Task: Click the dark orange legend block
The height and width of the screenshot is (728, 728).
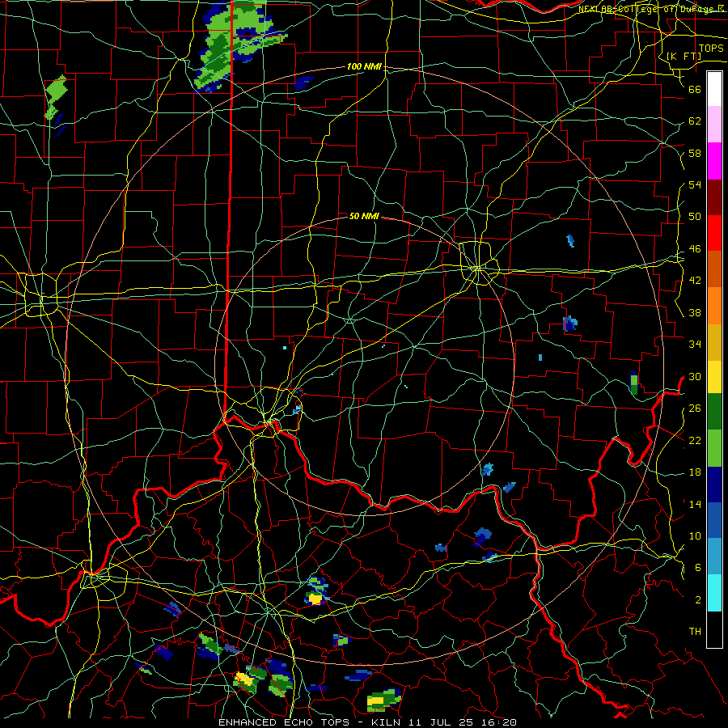Action: click(x=714, y=269)
